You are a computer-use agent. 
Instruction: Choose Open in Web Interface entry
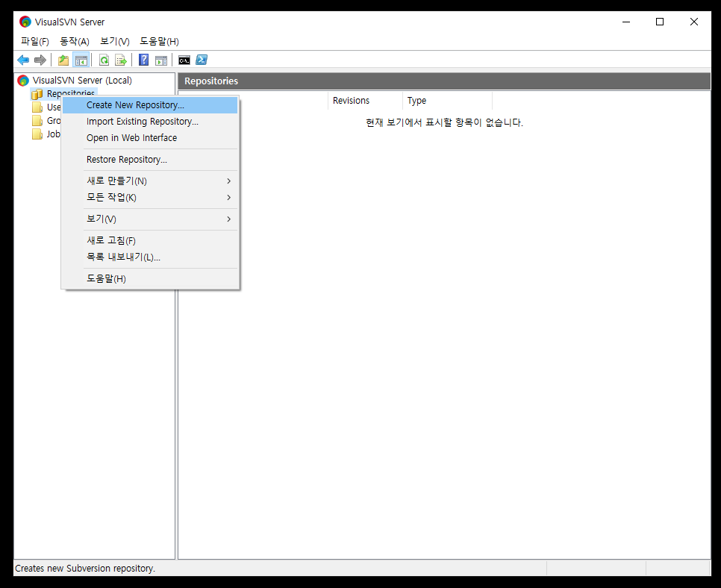tap(150, 138)
